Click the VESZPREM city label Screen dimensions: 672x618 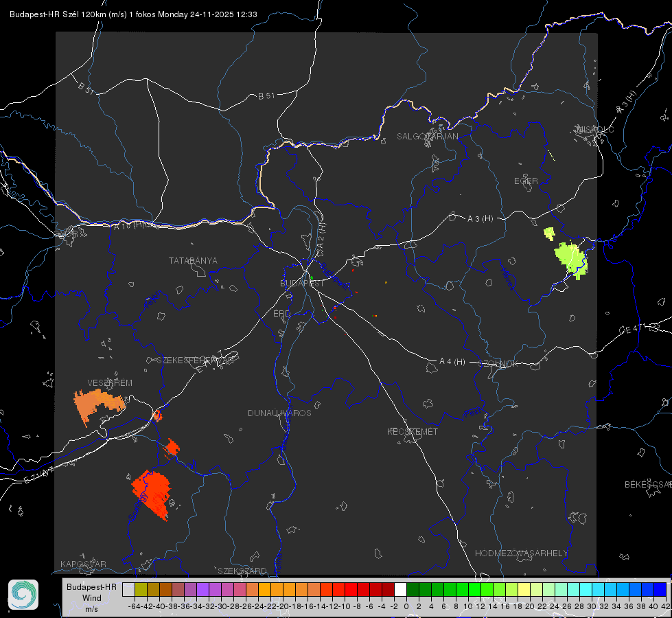click(x=110, y=383)
